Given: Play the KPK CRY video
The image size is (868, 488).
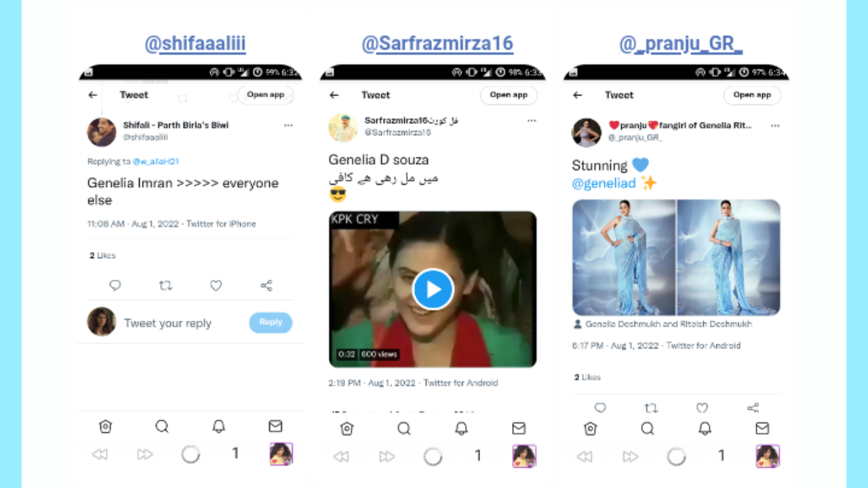Looking at the screenshot, I should tap(433, 289).
